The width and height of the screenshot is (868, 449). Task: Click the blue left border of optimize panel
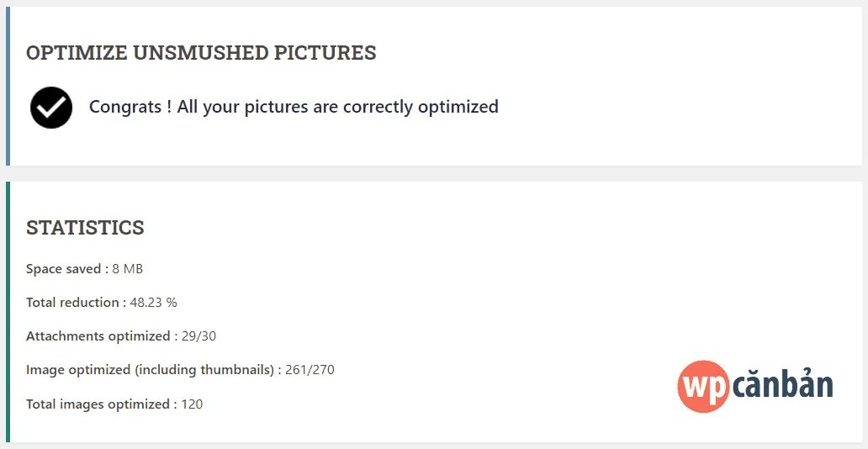click(8, 87)
